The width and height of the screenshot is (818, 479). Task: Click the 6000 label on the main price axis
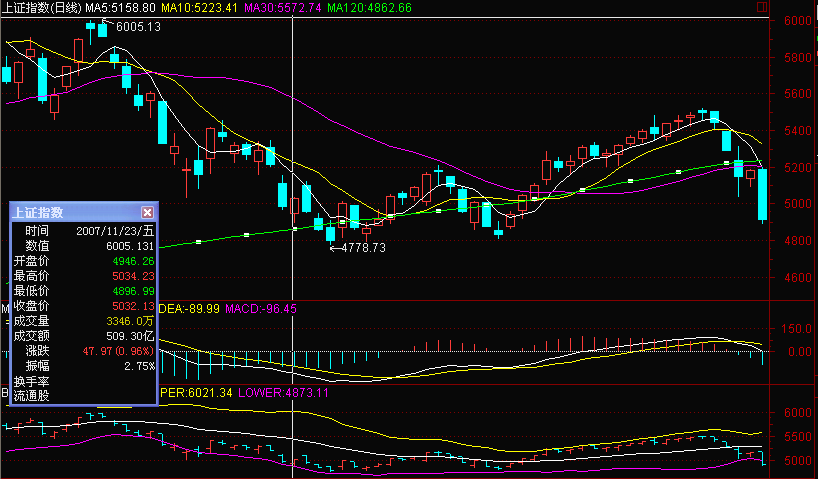click(797, 21)
